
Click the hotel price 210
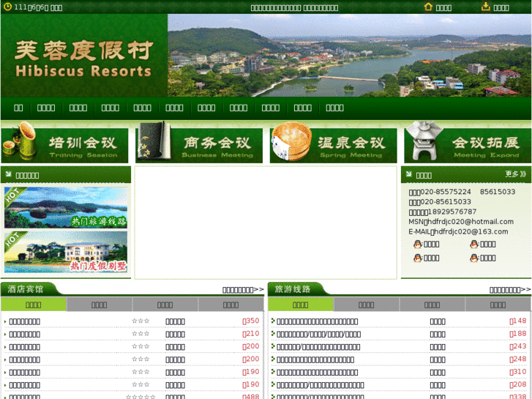point(251,334)
